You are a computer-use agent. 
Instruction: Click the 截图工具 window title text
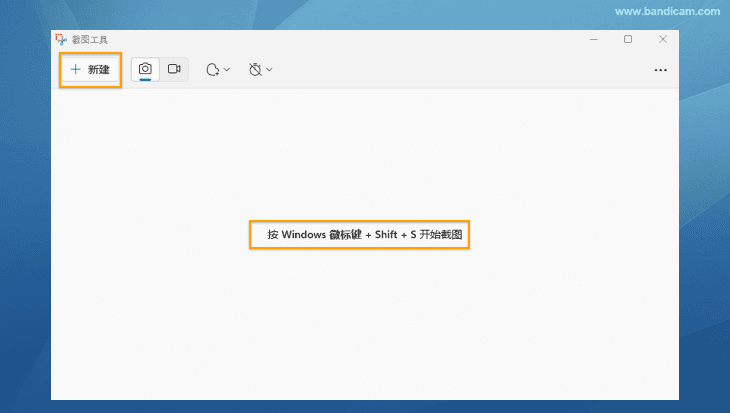[90, 40]
